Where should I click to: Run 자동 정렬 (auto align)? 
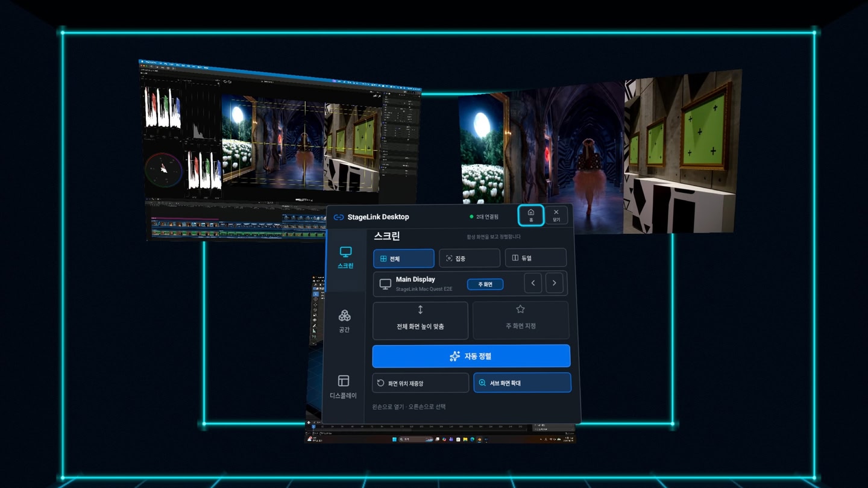[x=471, y=356]
